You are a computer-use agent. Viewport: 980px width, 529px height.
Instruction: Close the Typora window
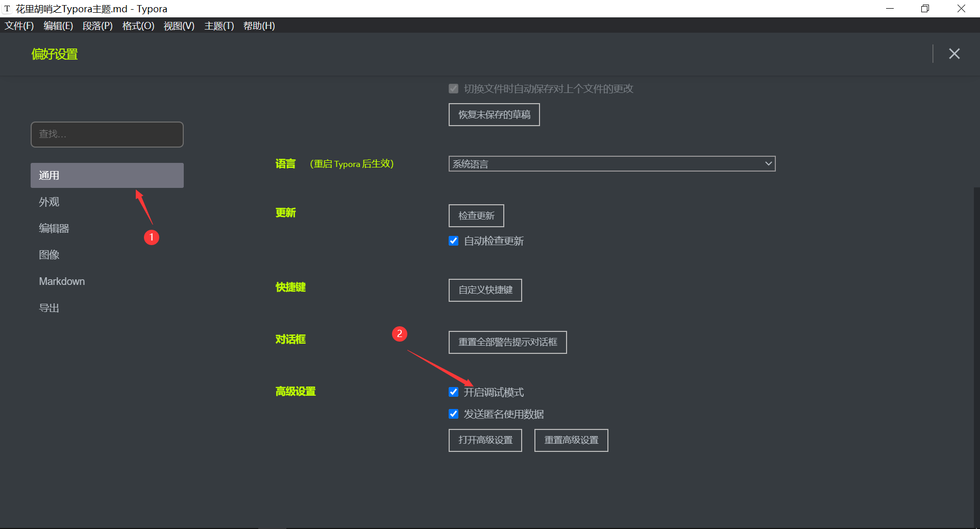pos(961,9)
